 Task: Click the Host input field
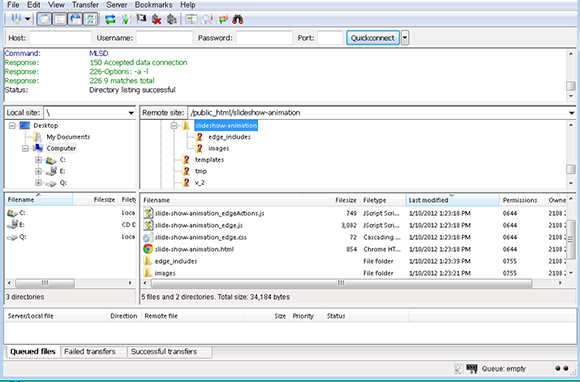coord(60,38)
